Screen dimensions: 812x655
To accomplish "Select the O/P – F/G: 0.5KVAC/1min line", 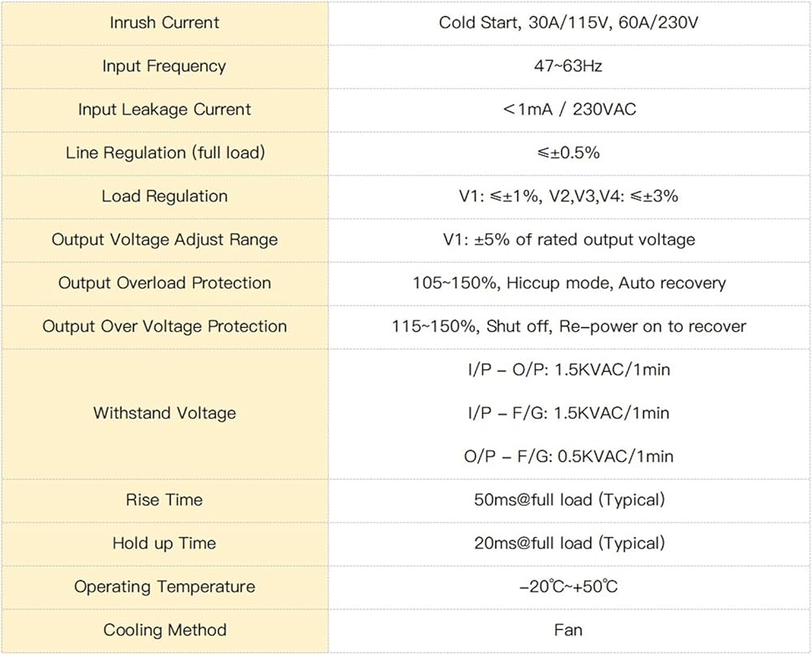I will pos(568,457).
